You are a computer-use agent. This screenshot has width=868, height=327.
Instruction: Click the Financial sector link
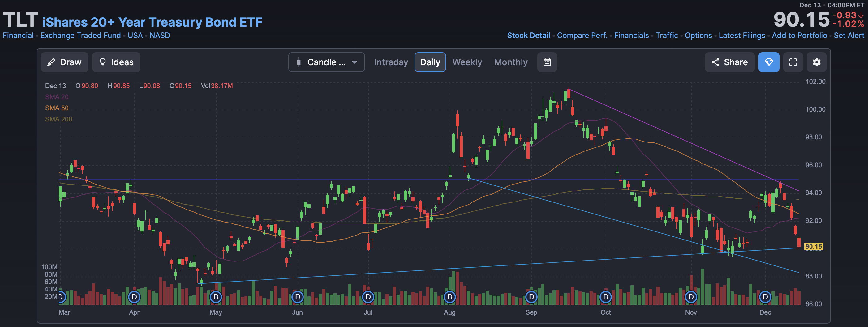pos(18,35)
